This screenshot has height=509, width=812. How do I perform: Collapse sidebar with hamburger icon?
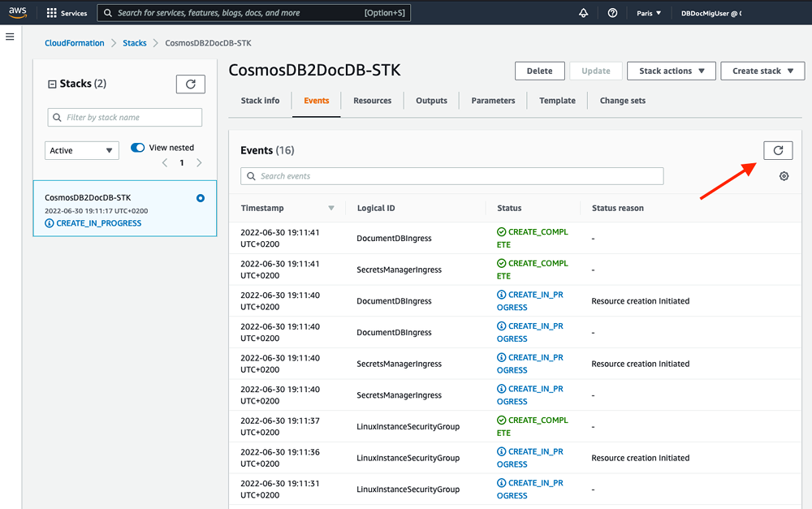coord(10,36)
